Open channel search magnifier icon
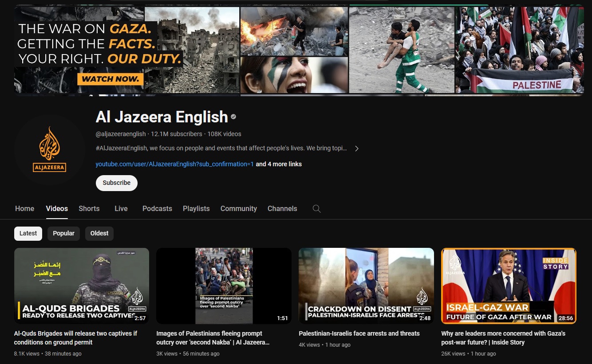Image resolution: width=592 pixels, height=364 pixels. coord(316,208)
